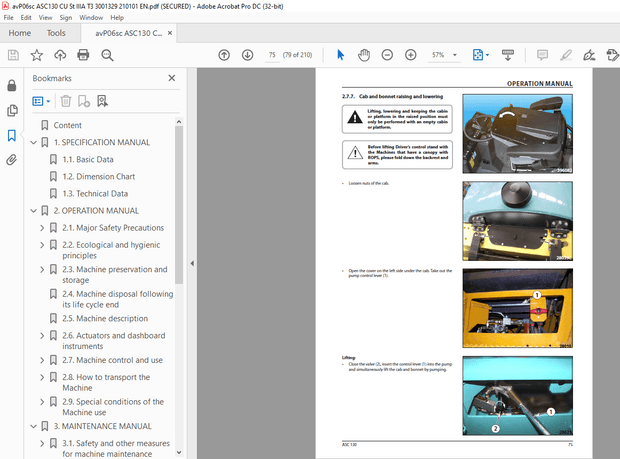Screen dimensions: 620x459
Task: Switch to the Tools tab
Action: (x=56, y=33)
